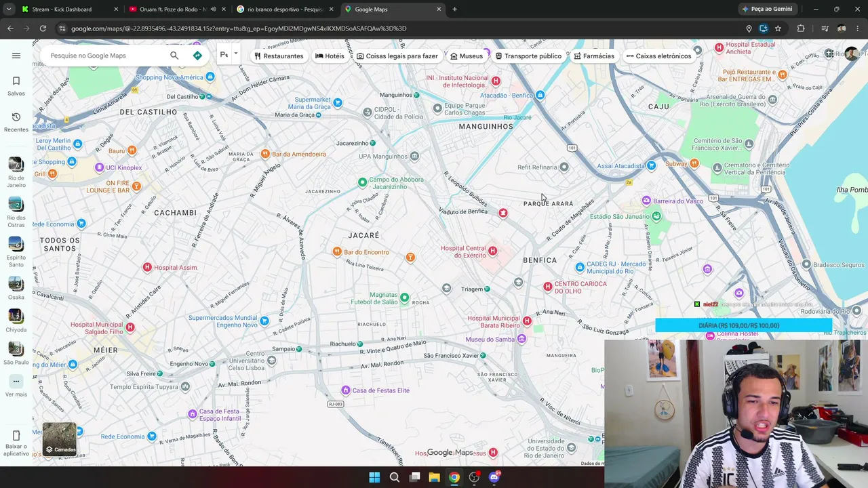Open Salvos saved places in sidebar
The height and width of the screenshot is (488, 868).
(x=16, y=86)
